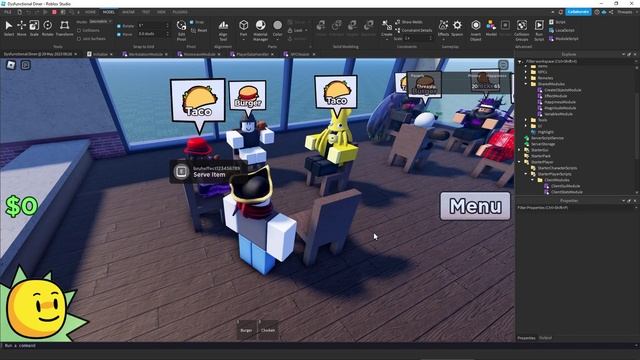The height and width of the screenshot is (360, 640).
Task: Switch to the PLUGINS ribbon tab
Action: (180, 12)
